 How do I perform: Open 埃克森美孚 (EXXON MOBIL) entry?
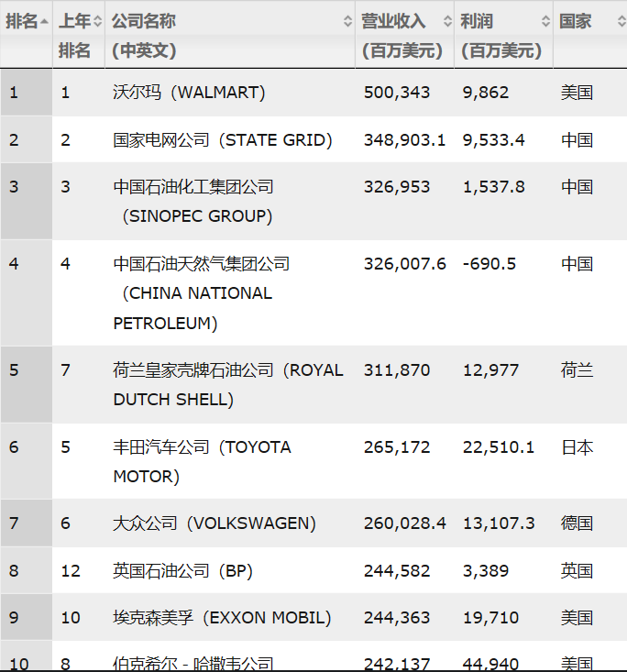pyautogui.click(x=222, y=618)
